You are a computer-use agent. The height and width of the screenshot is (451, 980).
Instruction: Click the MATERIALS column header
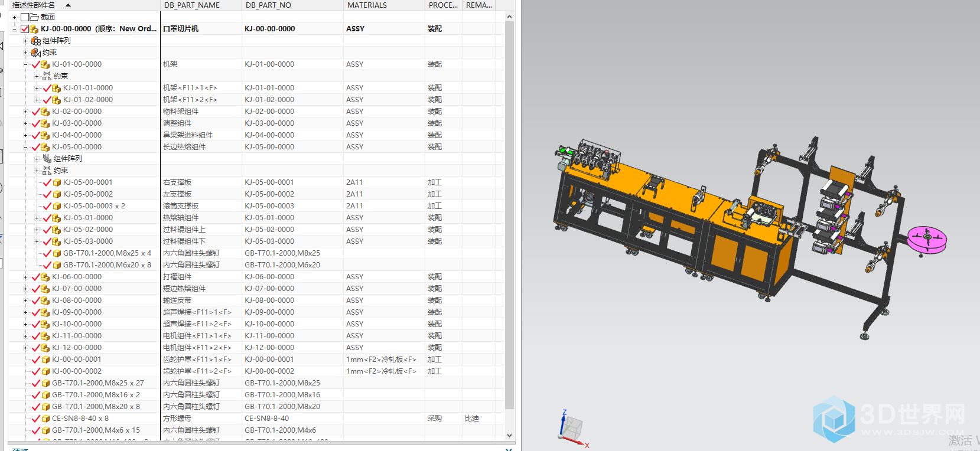point(385,5)
